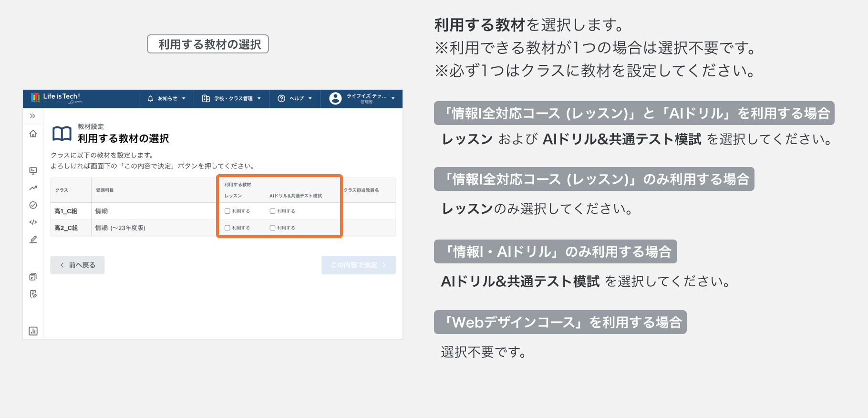
Task: Click the Life is Tech! logo
Action: click(56, 98)
